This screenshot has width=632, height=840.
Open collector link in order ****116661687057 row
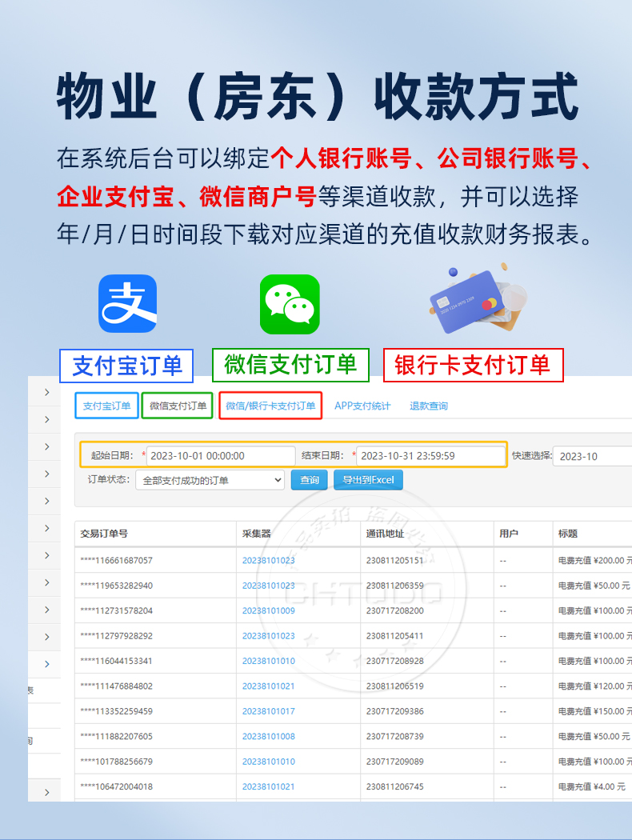coord(268,560)
